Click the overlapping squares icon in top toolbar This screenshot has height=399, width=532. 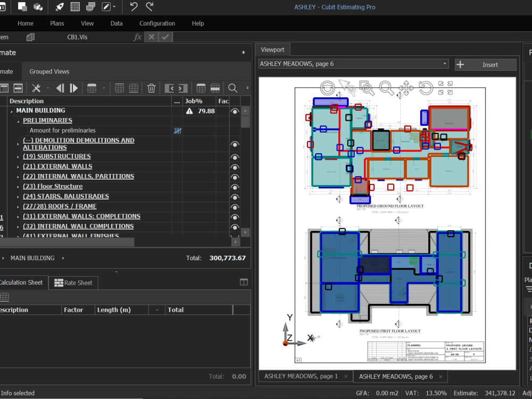(23, 7)
